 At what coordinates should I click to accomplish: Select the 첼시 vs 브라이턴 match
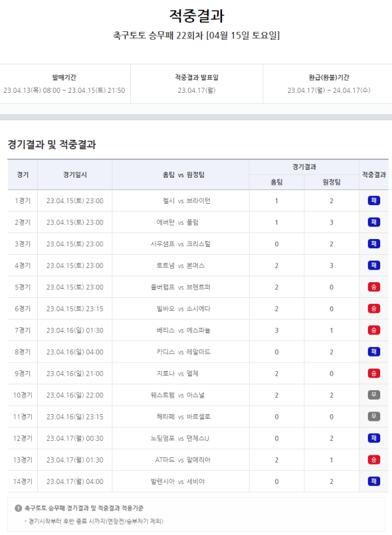click(186, 201)
